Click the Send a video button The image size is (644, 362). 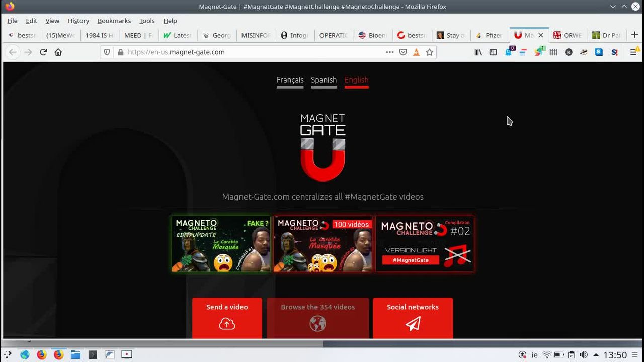(x=227, y=317)
